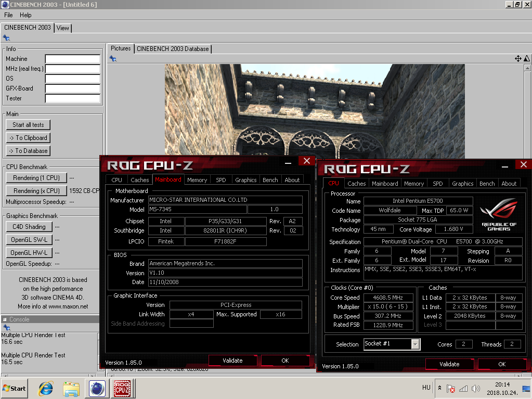This screenshot has width=532, height=399.
Task: Click the HU language indicator
Action: point(426,388)
